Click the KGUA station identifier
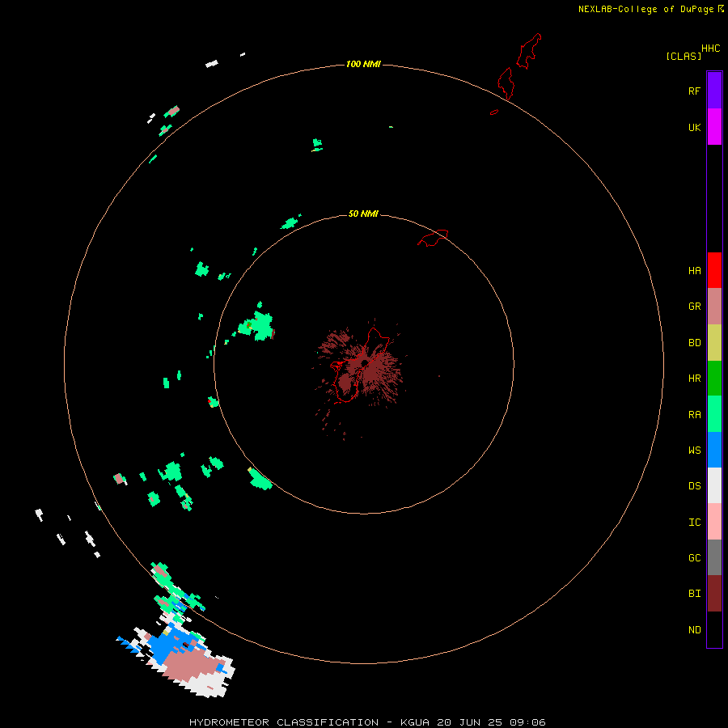 coord(415,722)
